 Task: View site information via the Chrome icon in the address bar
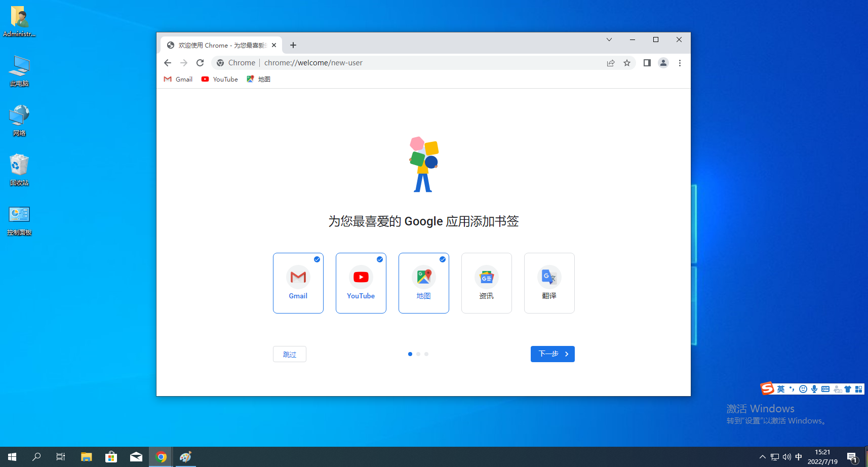(220, 63)
